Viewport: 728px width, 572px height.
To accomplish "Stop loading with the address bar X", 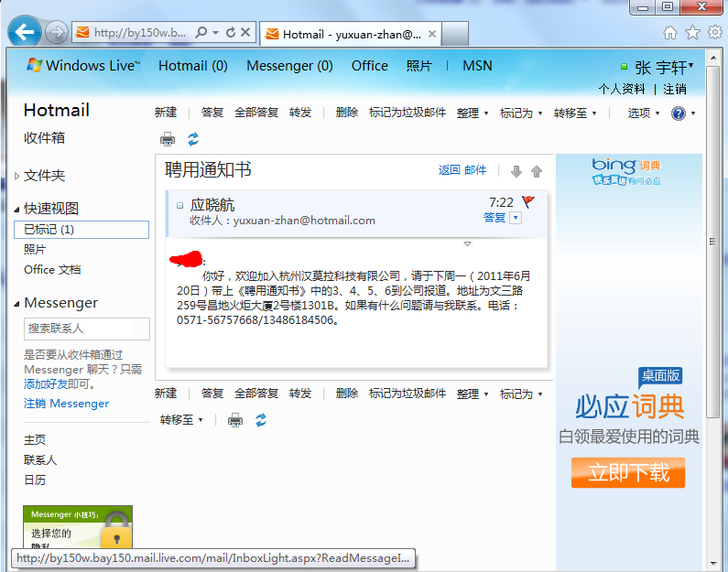I will pyautogui.click(x=245, y=32).
